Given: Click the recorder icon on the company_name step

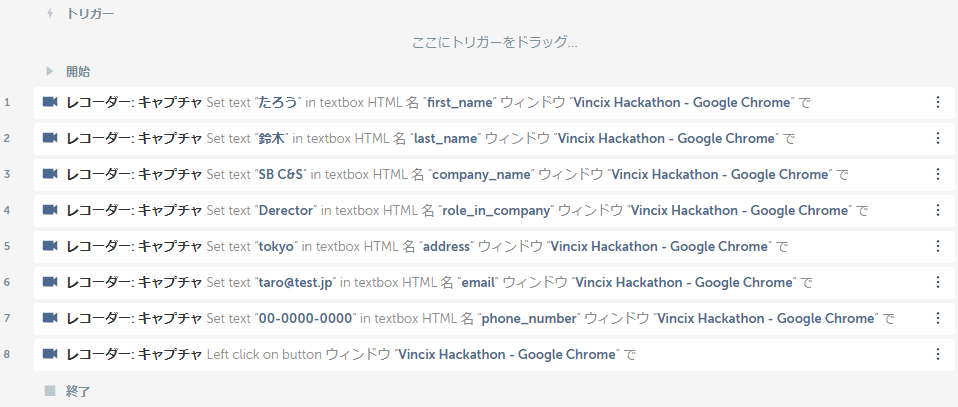Looking at the screenshot, I should pyautogui.click(x=50, y=174).
